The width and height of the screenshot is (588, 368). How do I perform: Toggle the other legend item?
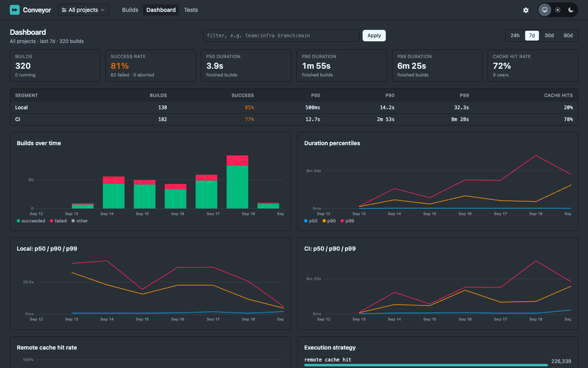79,221
